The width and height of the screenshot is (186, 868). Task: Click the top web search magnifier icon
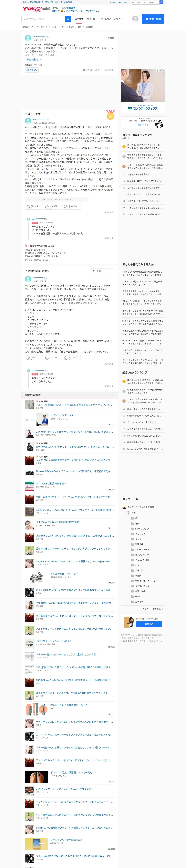161,2
